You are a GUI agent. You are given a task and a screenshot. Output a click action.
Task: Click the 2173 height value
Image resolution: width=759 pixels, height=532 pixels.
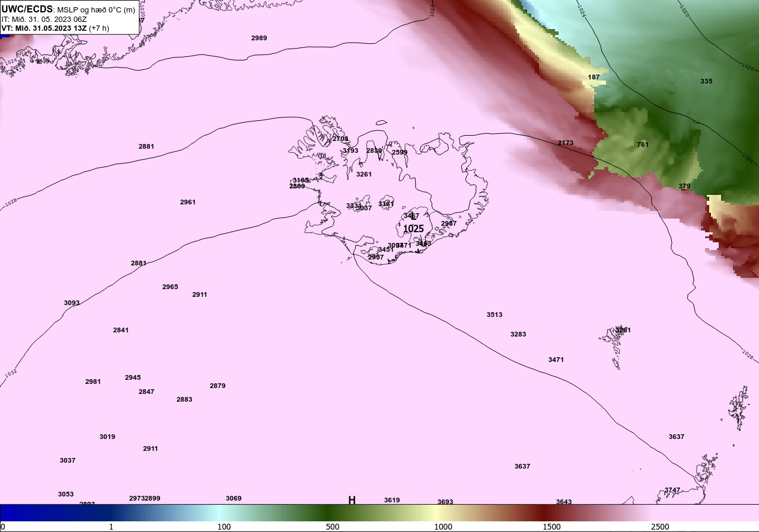tap(566, 143)
